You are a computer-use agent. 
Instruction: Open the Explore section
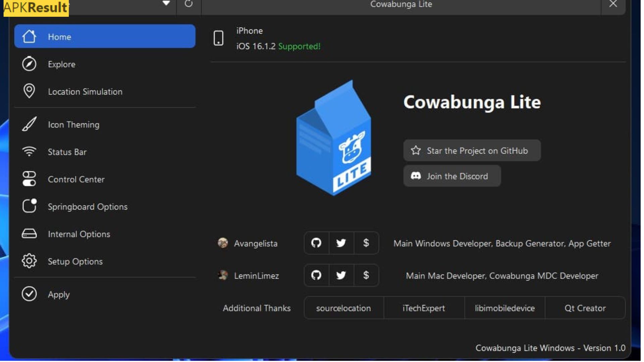click(x=105, y=64)
